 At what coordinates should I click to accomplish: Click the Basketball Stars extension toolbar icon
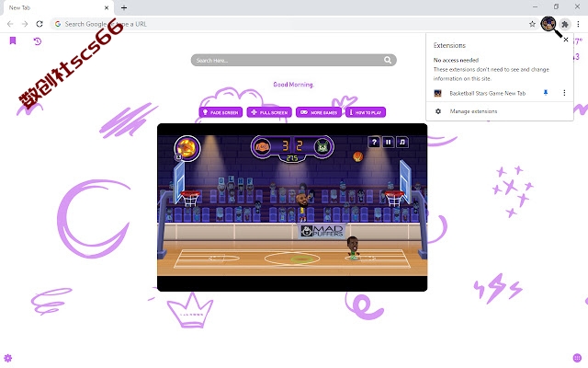coord(548,24)
